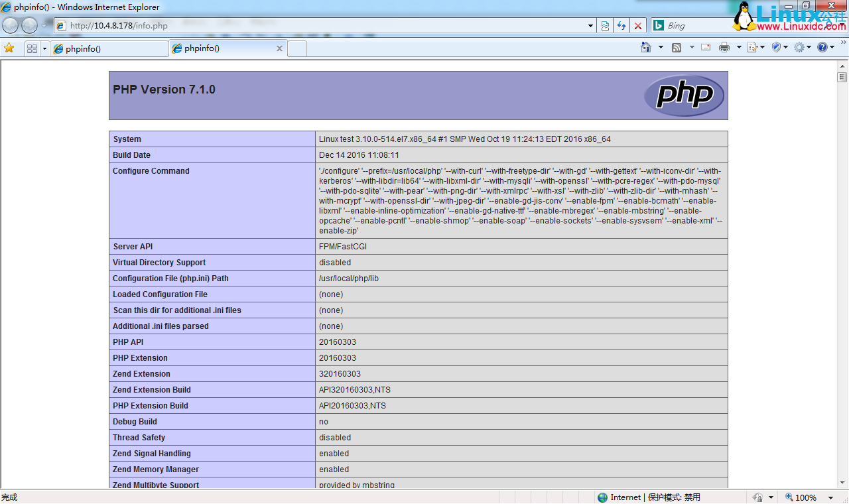Open Quick Tabs thumbnail view
The height and width of the screenshot is (504, 849).
point(31,48)
